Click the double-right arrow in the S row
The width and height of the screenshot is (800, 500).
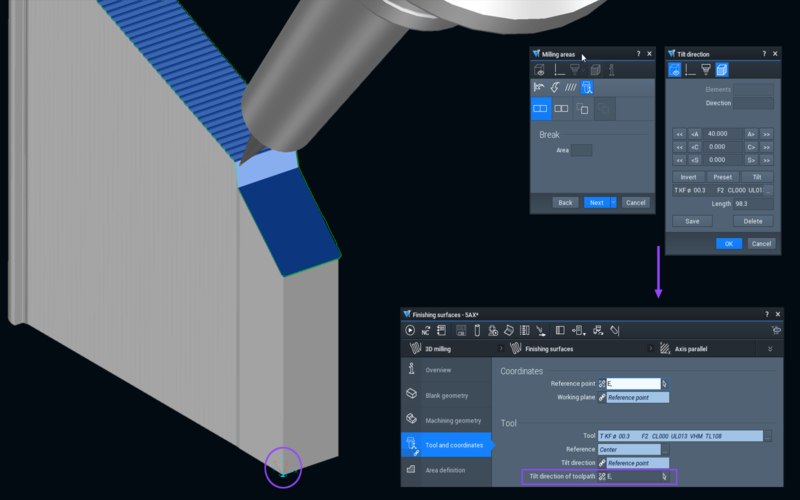click(x=766, y=160)
